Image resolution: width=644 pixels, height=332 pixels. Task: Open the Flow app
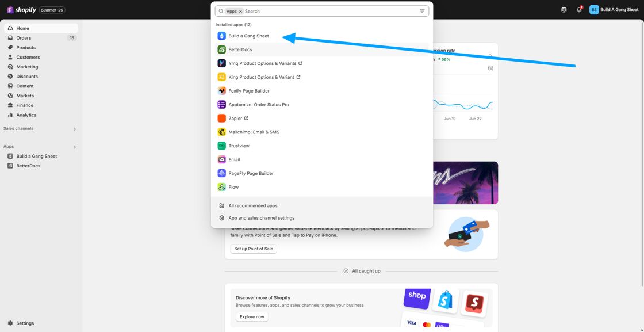coord(322,187)
